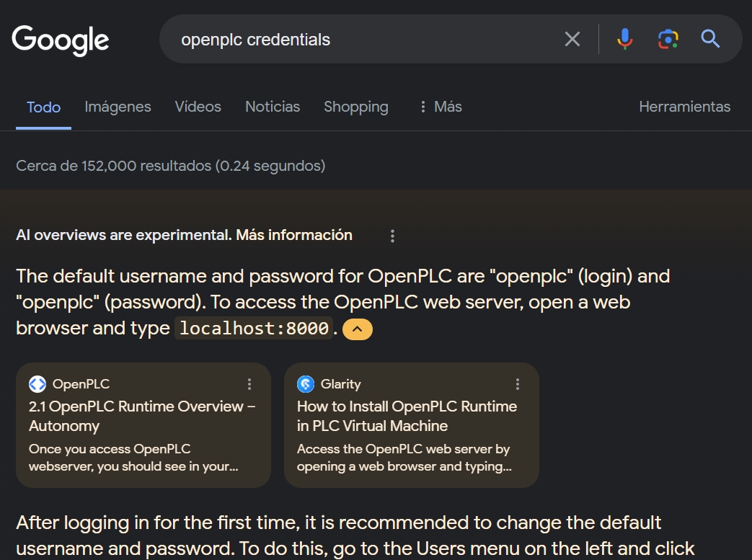The width and height of the screenshot is (752, 560).
Task: Open options for Glarity source card
Action: point(517,384)
